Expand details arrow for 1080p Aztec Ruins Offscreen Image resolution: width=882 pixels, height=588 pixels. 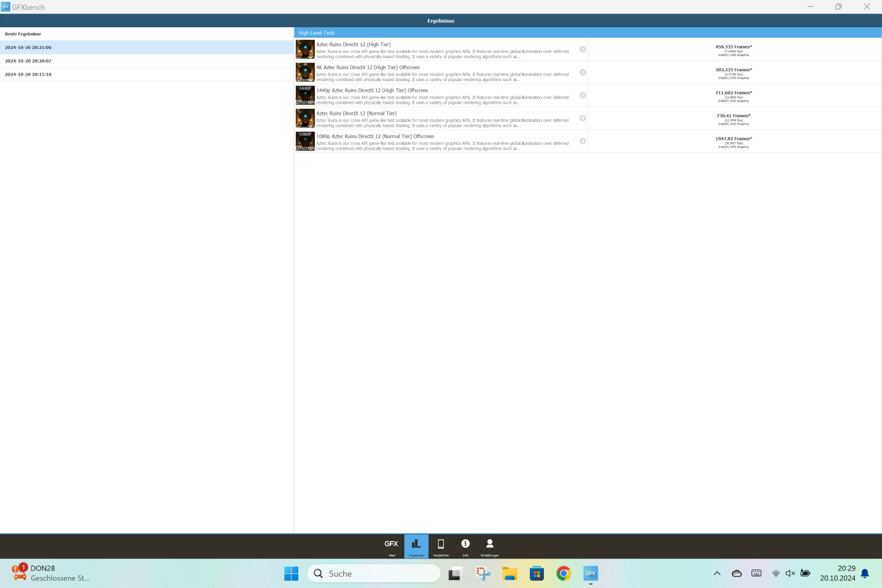[583, 141]
